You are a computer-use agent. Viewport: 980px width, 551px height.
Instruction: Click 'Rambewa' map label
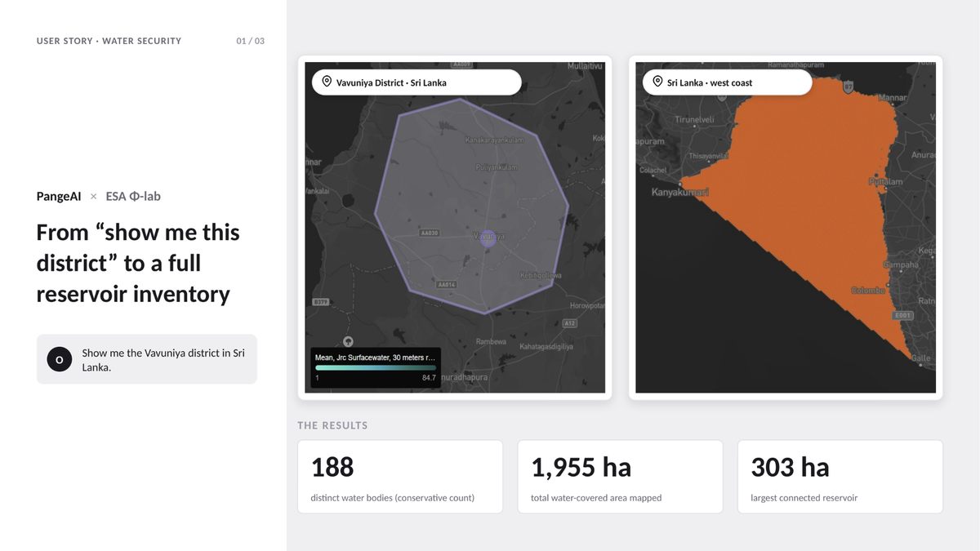pyautogui.click(x=491, y=342)
